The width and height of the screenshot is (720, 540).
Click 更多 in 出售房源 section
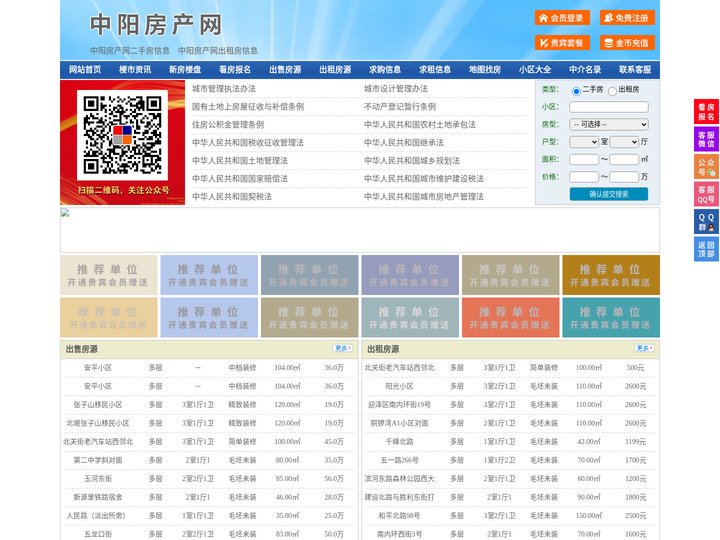tap(343, 349)
